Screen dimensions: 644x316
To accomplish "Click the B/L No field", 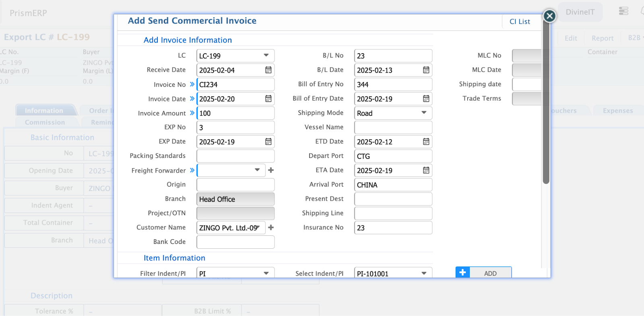I will pos(393,56).
